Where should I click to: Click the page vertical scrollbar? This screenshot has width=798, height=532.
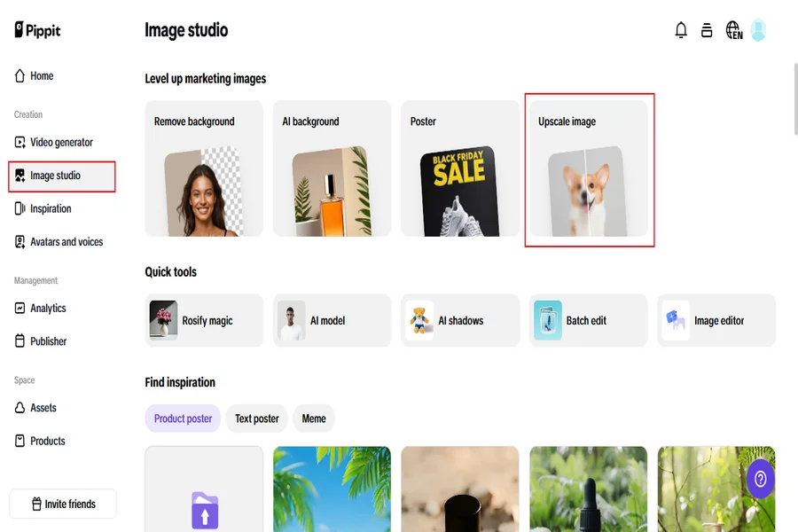(x=795, y=98)
